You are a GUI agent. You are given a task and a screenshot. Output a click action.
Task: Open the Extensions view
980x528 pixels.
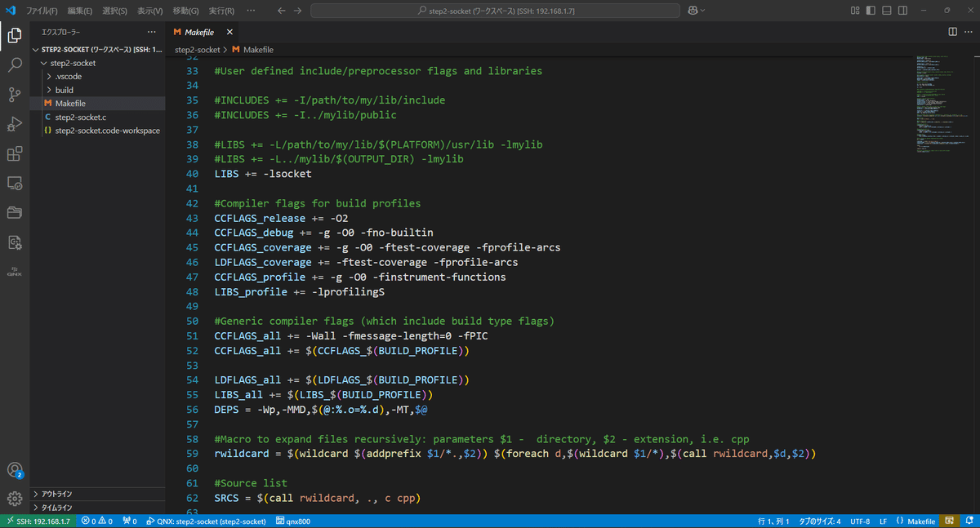coord(14,153)
